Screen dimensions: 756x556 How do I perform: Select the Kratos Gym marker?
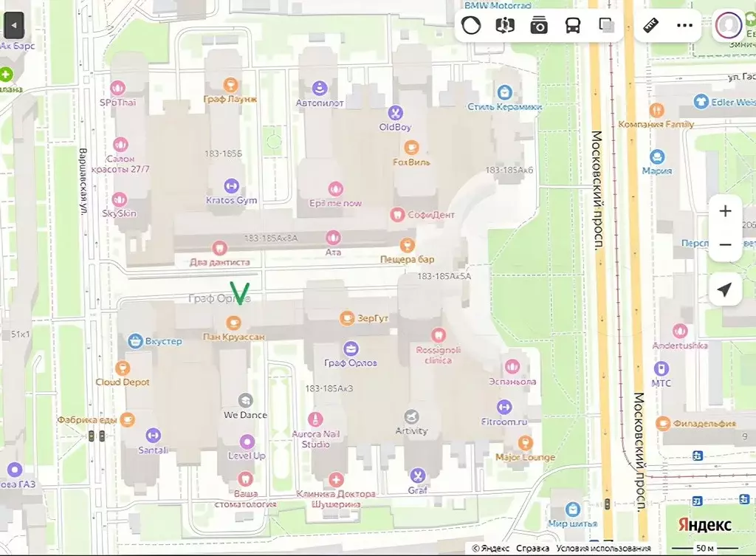click(x=231, y=185)
